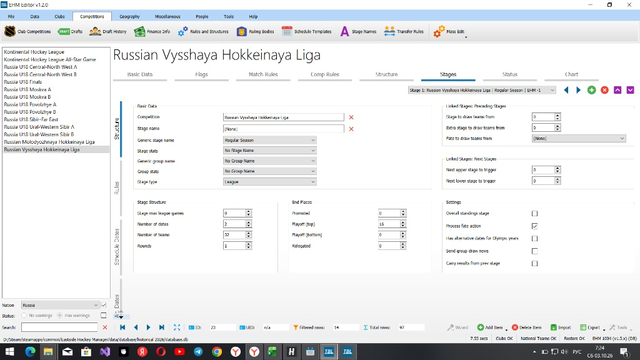640x360 pixels.
Task: Increase the Number of teams stepper
Action: 248,233
